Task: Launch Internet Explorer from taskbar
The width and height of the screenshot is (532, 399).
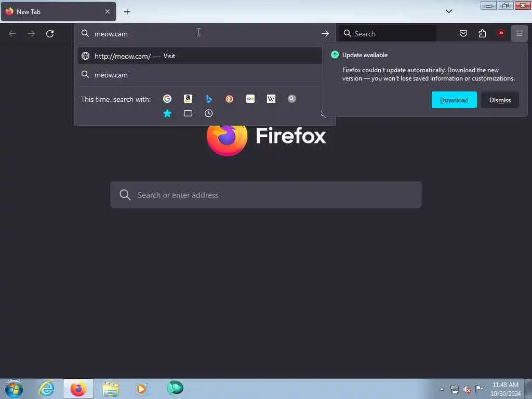Action: pyautogui.click(x=46, y=389)
